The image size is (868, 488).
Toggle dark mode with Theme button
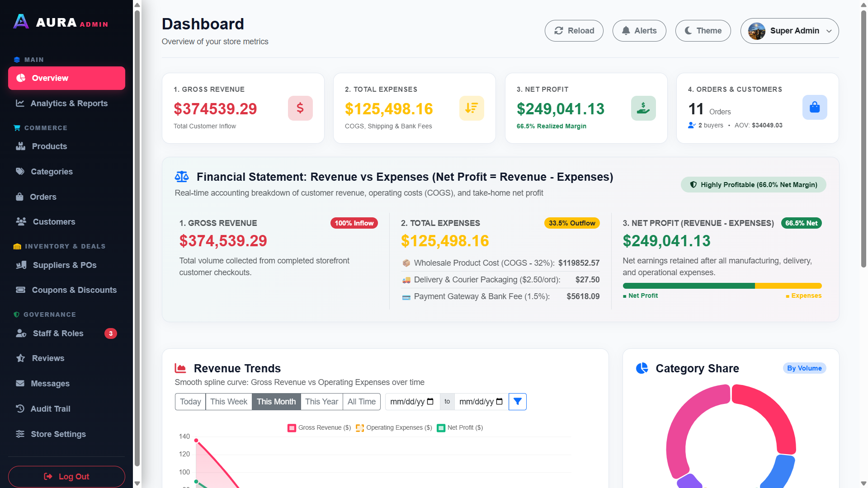[703, 31]
